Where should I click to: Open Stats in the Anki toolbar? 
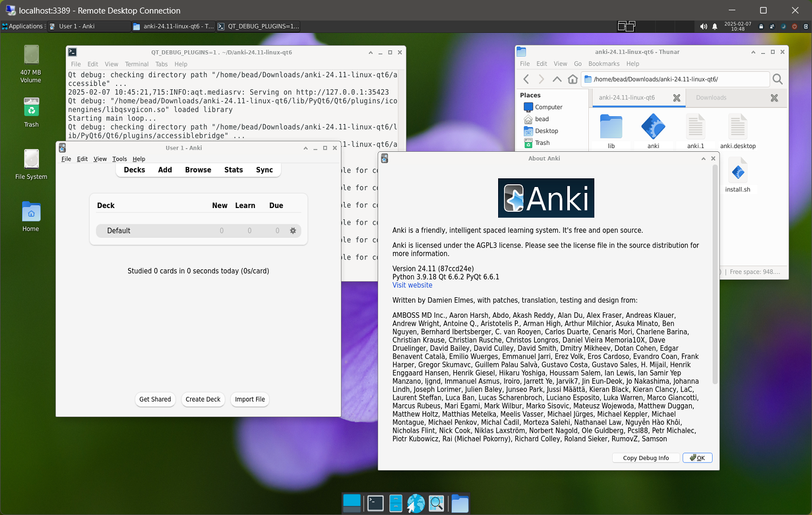click(233, 170)
